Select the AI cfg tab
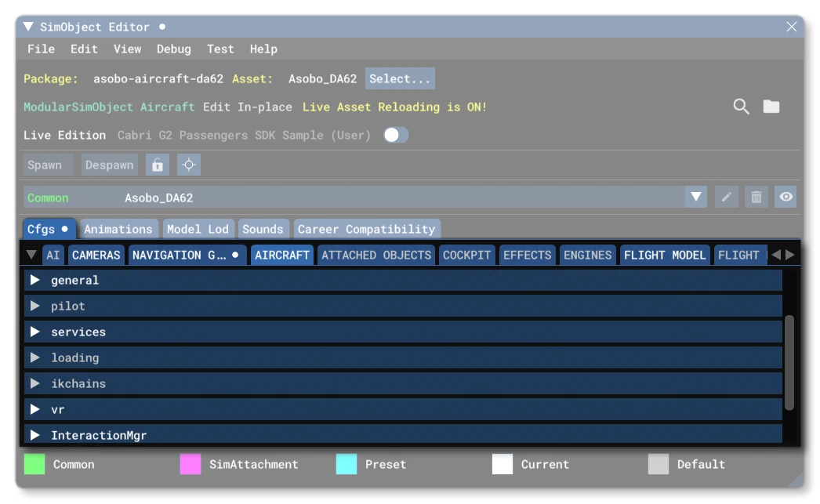This screenshot has height=504, width=820. coord(53,256)
